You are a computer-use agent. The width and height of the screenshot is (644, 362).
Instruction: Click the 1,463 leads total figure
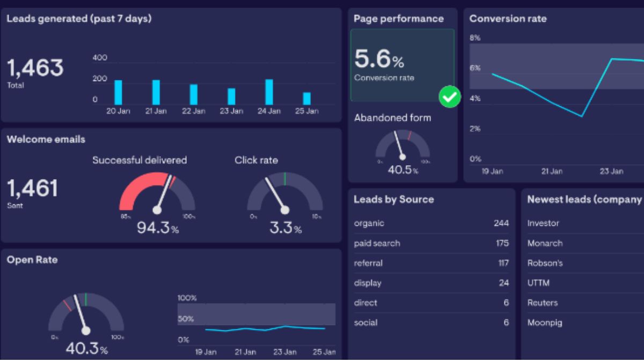point(34,68)
